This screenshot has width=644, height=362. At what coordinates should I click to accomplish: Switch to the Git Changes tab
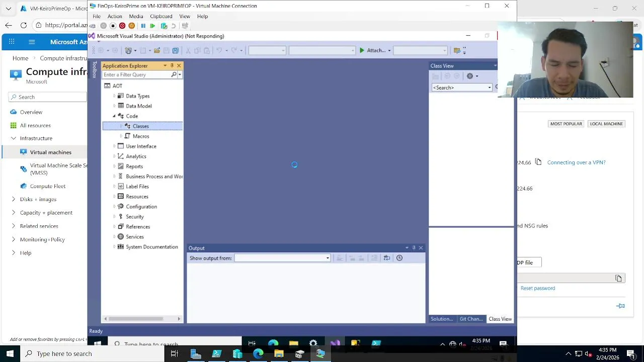471,319
